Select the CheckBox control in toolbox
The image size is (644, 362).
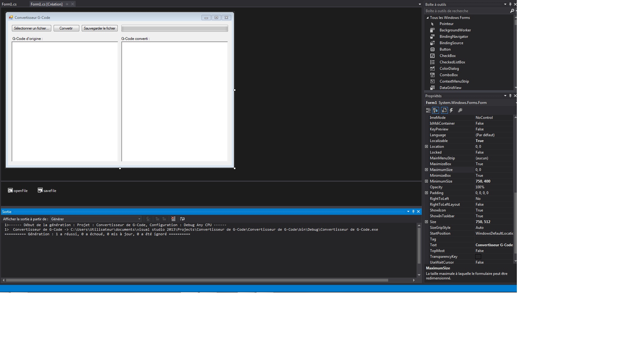point(447,56)
